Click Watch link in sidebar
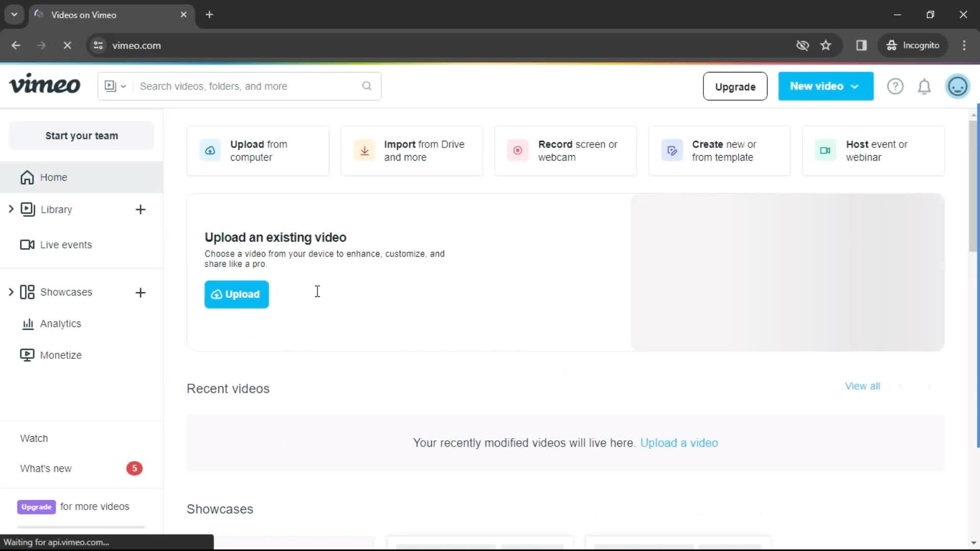The width and height of the screenshot is (980, 551). pyautogui.click(x=34, y=438)
